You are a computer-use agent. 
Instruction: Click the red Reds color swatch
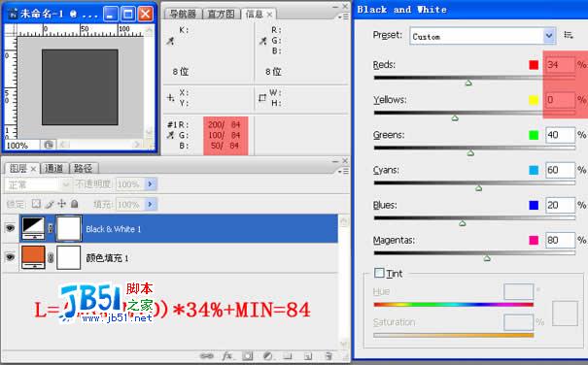coord(534,65)
